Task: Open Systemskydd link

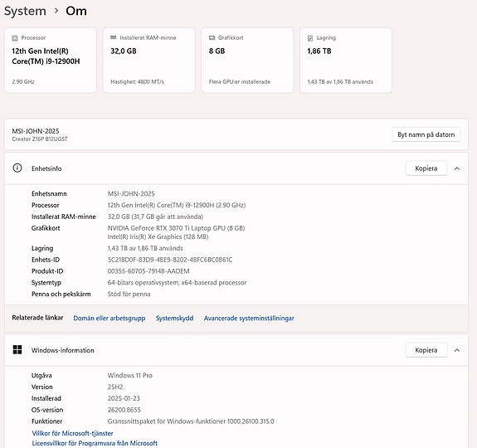Action: point(174,318)
